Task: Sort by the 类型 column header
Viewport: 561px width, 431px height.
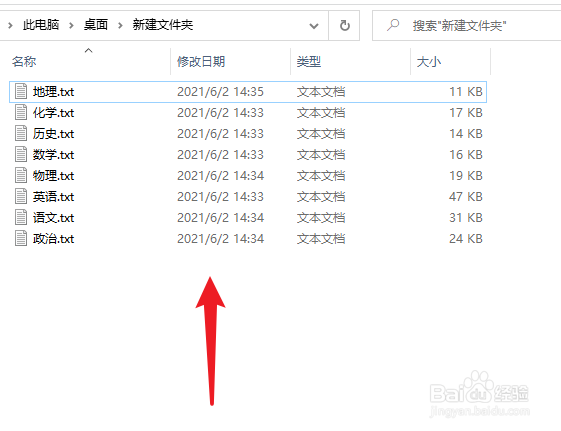Action: (309, 62)
